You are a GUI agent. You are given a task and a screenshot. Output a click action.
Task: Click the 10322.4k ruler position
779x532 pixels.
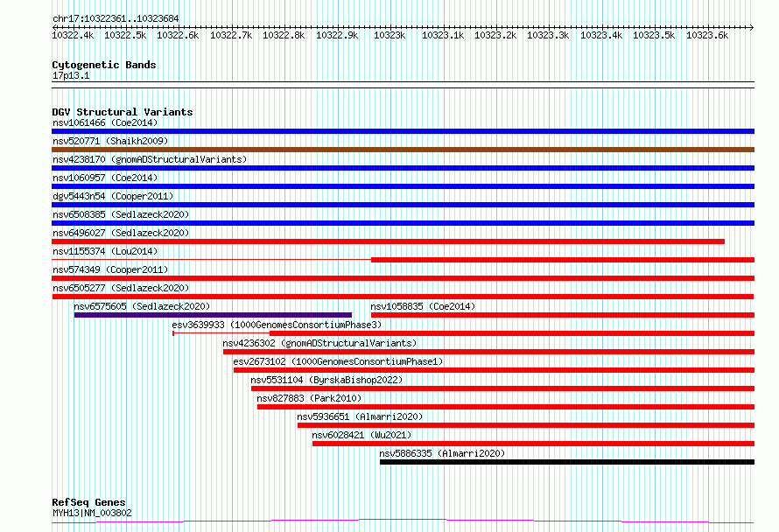(73, 35)
